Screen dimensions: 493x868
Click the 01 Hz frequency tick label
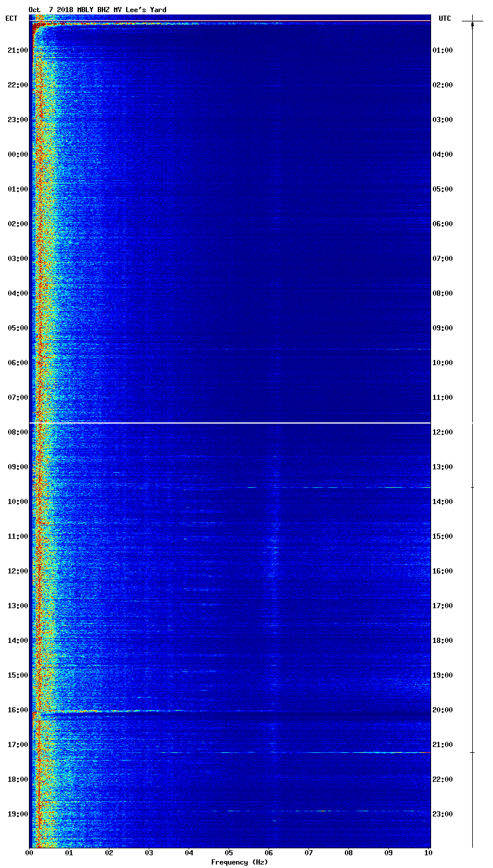coord(69,853)
